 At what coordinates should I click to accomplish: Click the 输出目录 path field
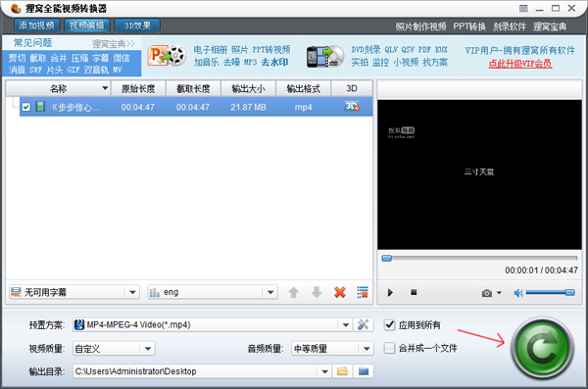point(195,371)
